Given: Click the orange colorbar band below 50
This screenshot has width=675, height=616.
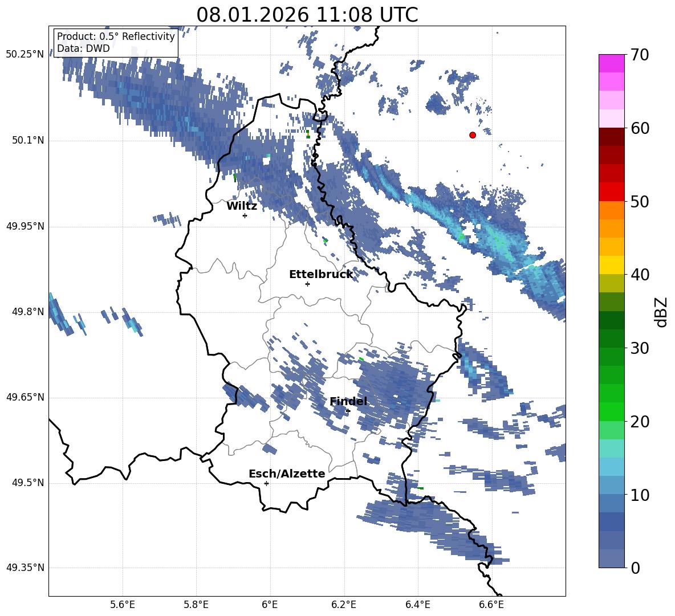Looking at the screenshot, I should [x=611, y=210].
